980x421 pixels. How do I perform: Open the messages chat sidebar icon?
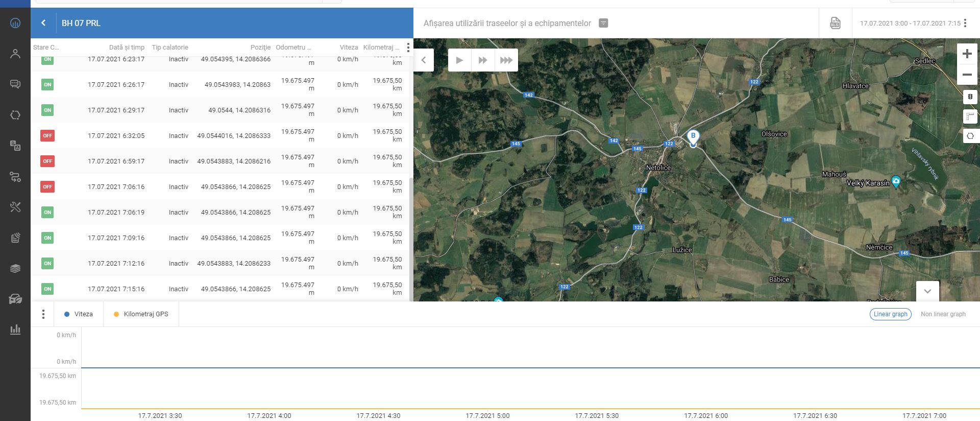15,84
